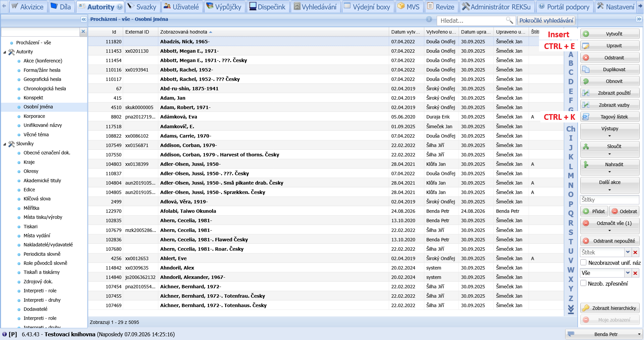The width and height of the screenshot is (644, 340).
Task: Click the green Obnovit refresh icon
Action: coord(586,81)
